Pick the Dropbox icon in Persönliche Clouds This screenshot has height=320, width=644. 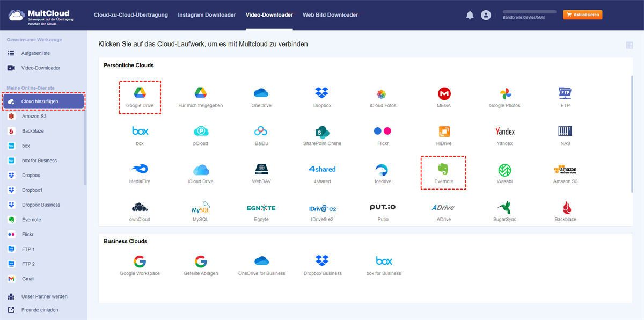[x=322, y=93]
